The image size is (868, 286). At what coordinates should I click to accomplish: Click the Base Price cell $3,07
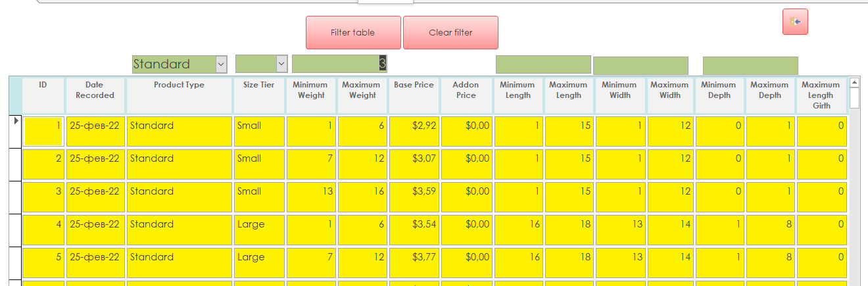(x=414, y=164)
